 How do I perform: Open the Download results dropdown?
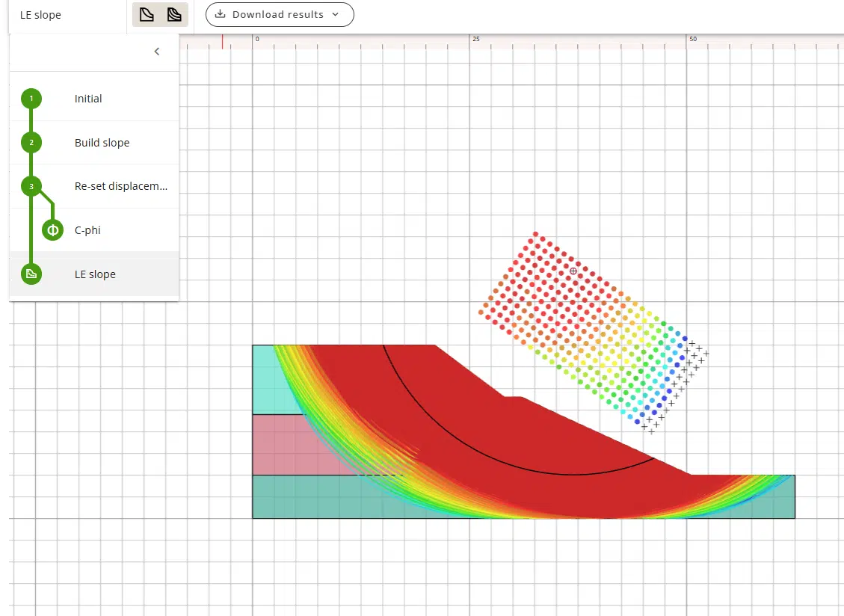pos(280,14)
